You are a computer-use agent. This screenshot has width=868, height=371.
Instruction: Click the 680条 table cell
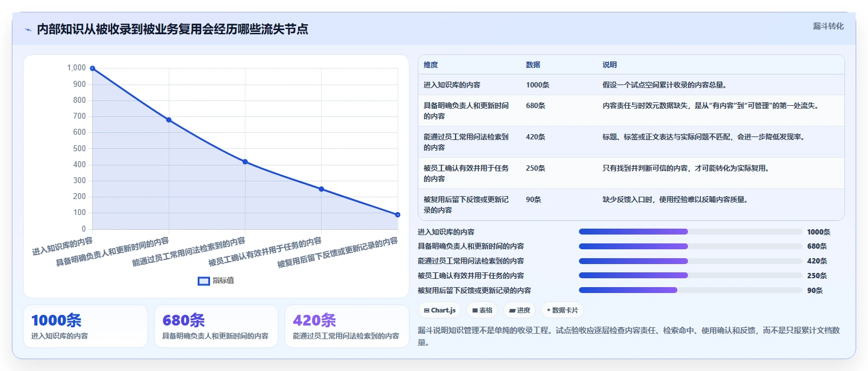(535, 106)
